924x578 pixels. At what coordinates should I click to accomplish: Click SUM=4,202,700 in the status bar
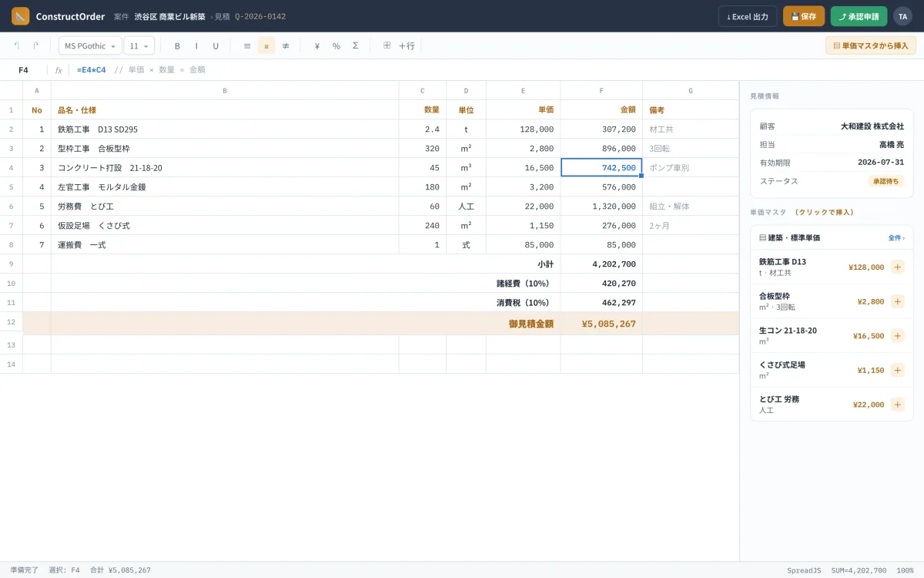[859, 570]
